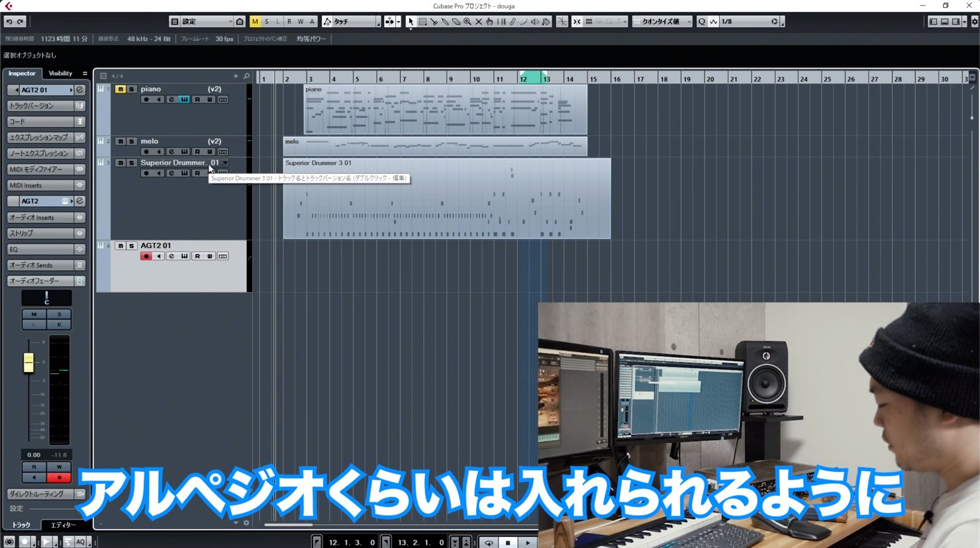This screenshot has height=548, width=980.
Task: Click the Q apply quantize icon
Action: tap(702, 22)
